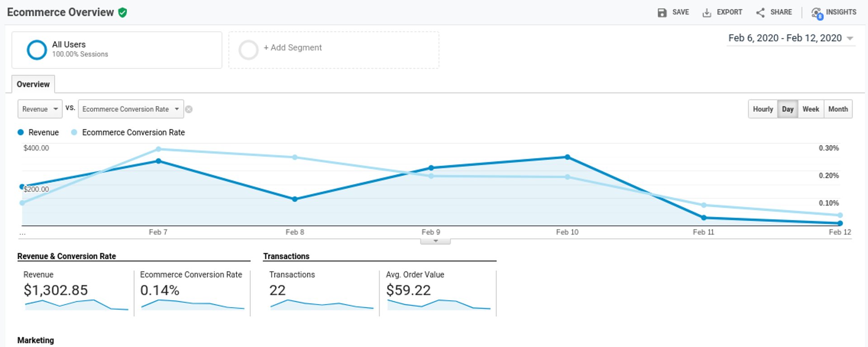This screenshot has width=868, height=347.
Task: Switch chart granularity to Month
Action: [x=838, y=109]
